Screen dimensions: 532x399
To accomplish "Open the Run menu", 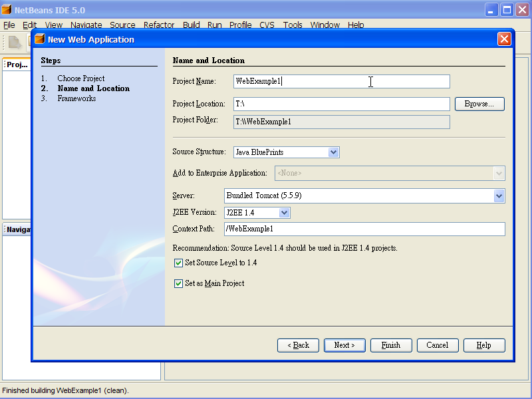I will [x=214, y=25].
